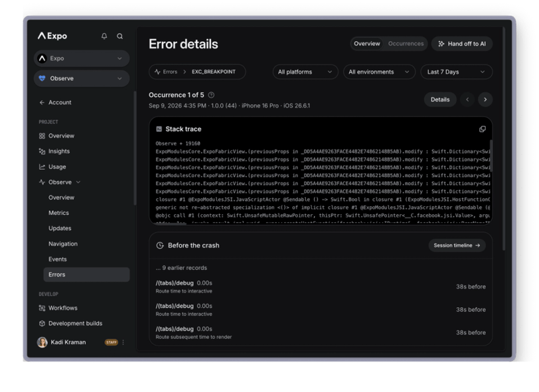Viewport: 539px width, 392px height.
Task: Open Updates in sidebar
Action: click(60, 228)
